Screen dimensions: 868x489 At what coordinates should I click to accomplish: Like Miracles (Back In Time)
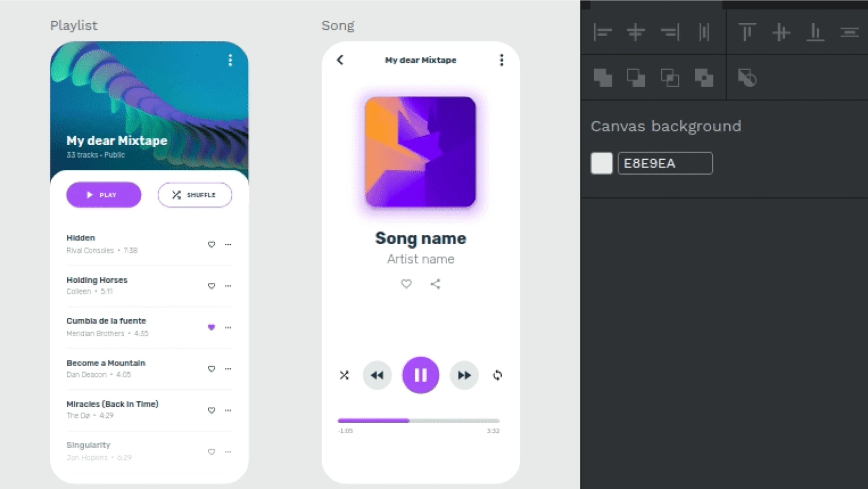[211, 410]
